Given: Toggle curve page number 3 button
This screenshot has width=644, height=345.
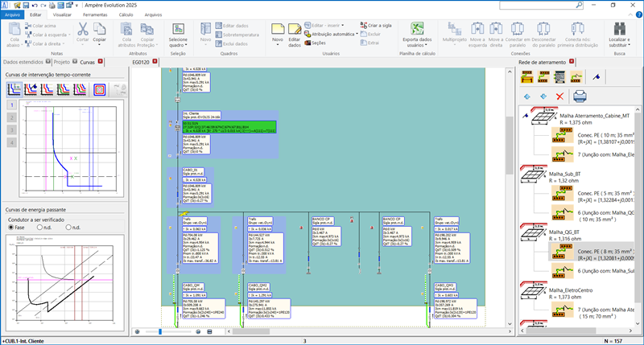Looking at the screenshot, I should click(12, 130).
